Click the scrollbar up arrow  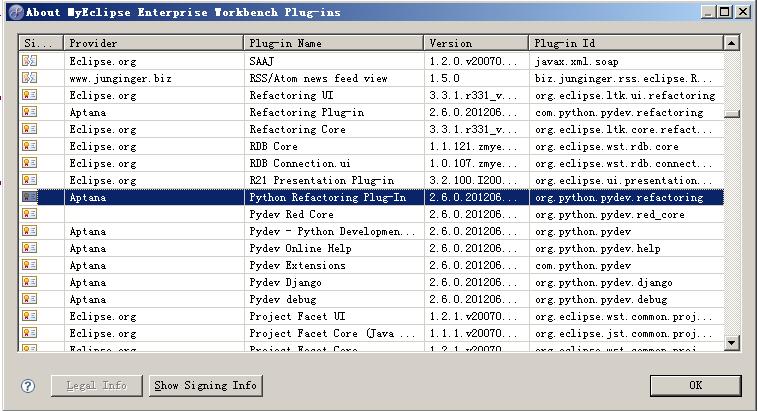click(731, 43)
